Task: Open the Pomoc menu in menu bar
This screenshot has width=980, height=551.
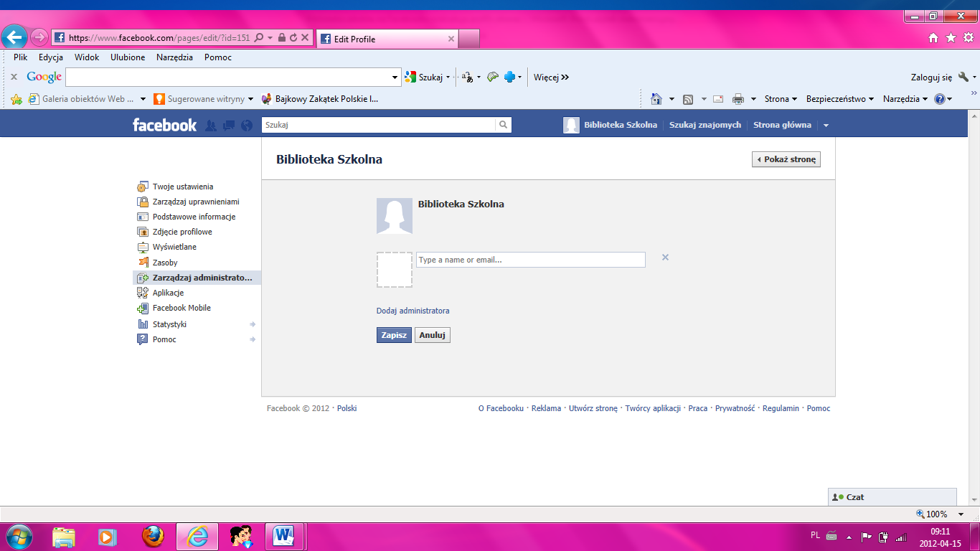Action: coord(218,57)
